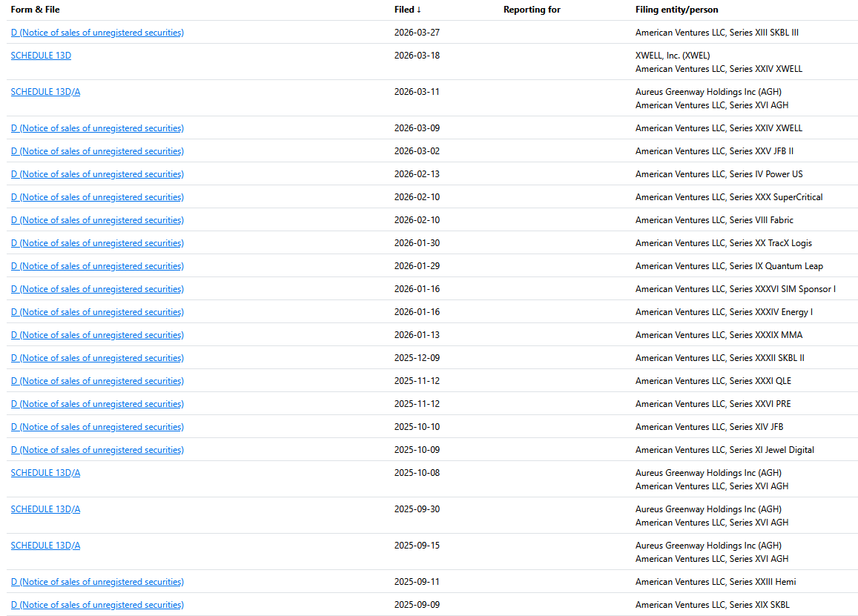858x616 pixels.
Task: Select American Ventures LLC, Series XXXII SKBL II
Action: click(719, 358)
